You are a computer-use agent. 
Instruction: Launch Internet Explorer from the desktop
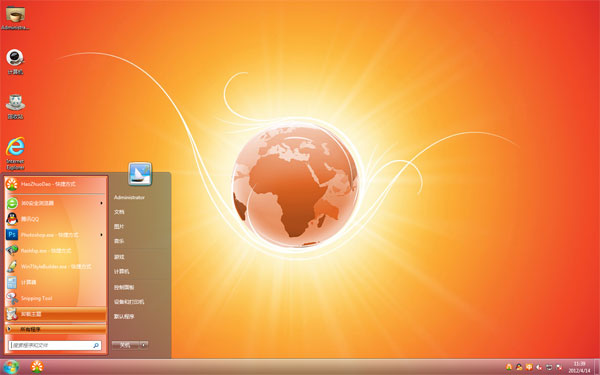[15, 153]
